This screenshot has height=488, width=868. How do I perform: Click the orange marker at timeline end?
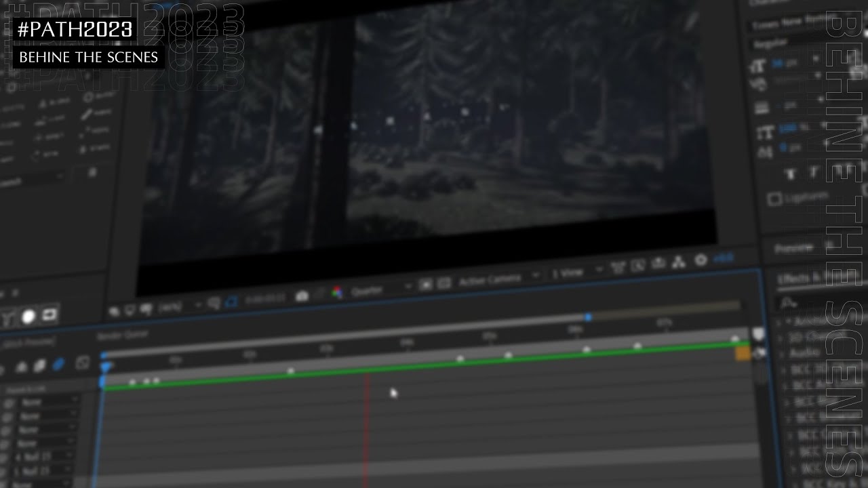click(743, 352)
